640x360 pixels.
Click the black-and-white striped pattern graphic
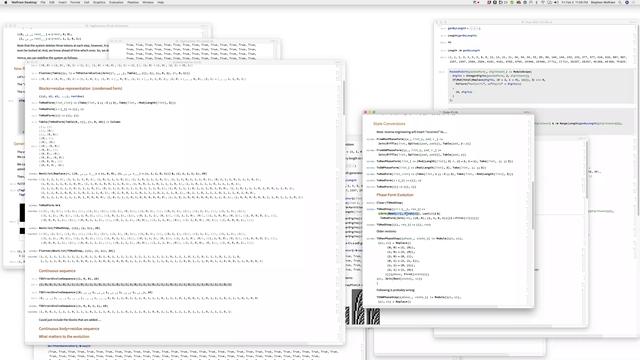coord(363,307)
